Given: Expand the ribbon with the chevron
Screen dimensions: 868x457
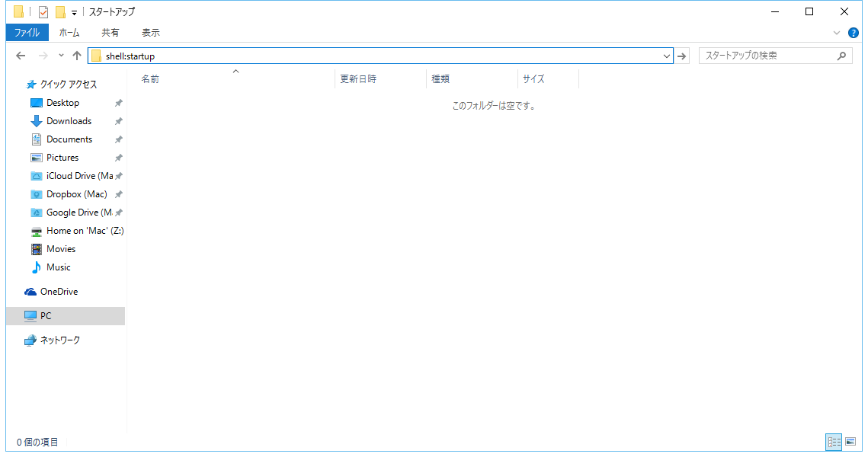Looking at the screenshot, I should (x=837, y=34).
